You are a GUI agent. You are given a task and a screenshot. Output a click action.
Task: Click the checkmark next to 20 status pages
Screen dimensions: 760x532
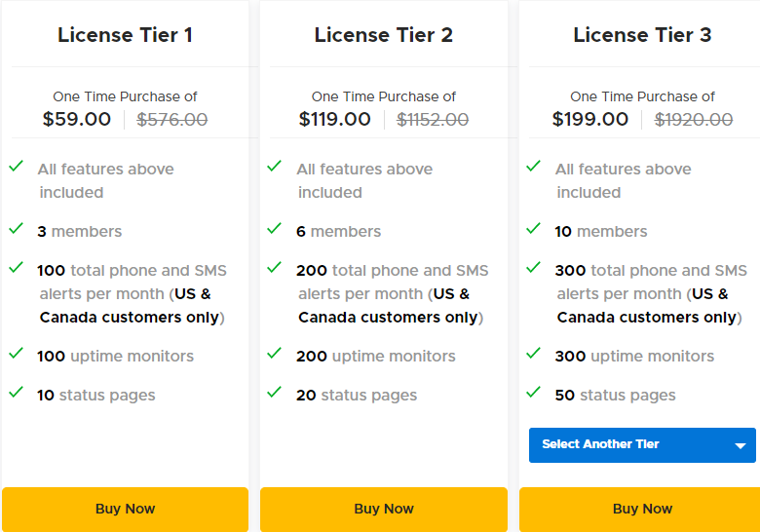[x=275, y=393]
